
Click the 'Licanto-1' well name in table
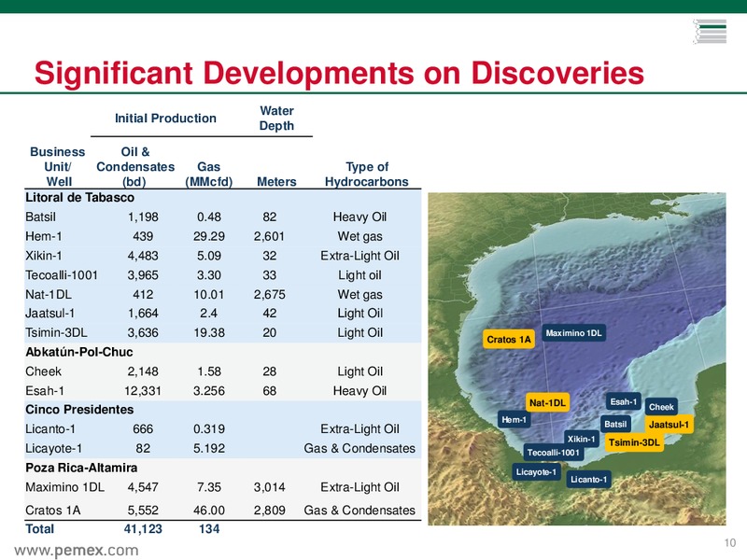point(50,429)
